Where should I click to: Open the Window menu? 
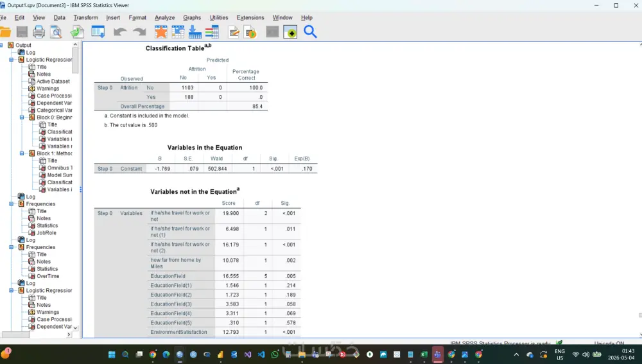282,17
